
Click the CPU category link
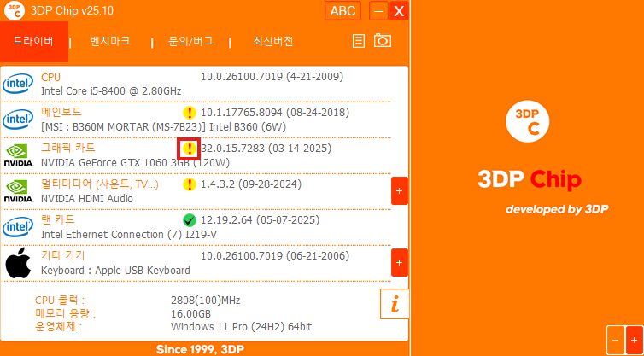coord(51,77)
